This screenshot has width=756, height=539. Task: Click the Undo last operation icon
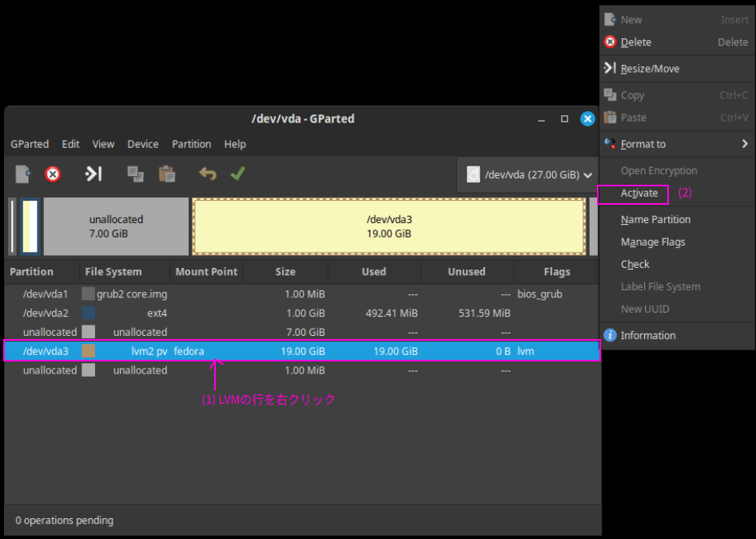(x=208, y=174)
